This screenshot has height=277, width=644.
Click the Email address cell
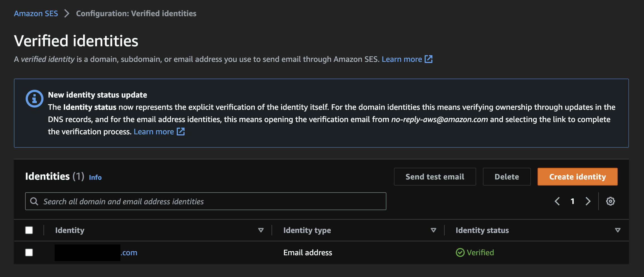click(x=308, y=252)
